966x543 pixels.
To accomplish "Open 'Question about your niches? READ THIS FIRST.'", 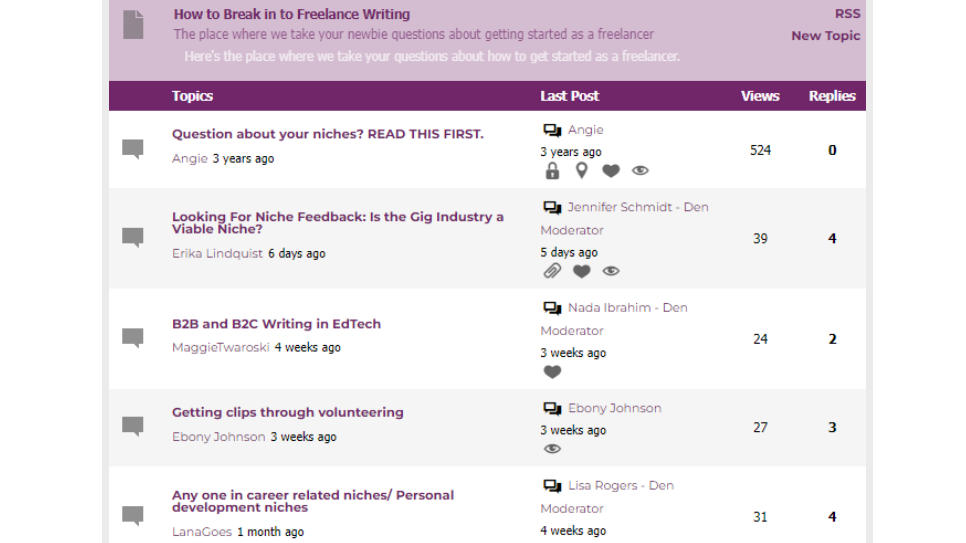I will (x=327, y=134).
